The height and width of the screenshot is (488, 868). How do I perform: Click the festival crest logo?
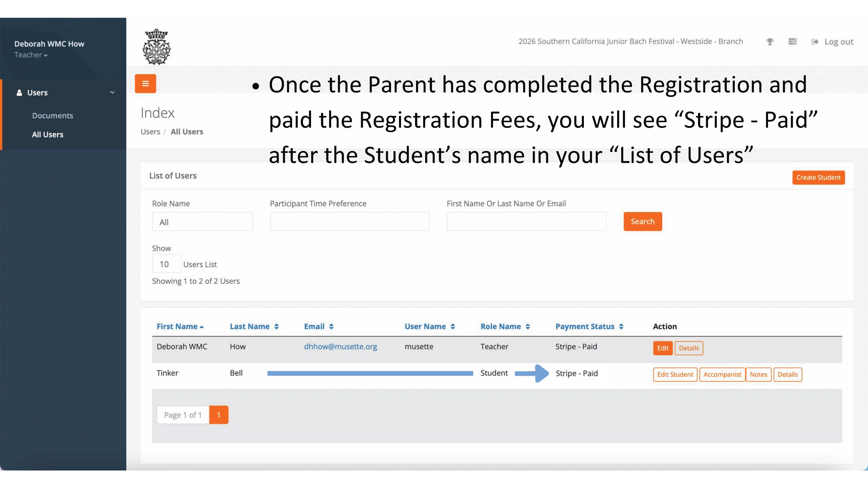tap(156, 47)
